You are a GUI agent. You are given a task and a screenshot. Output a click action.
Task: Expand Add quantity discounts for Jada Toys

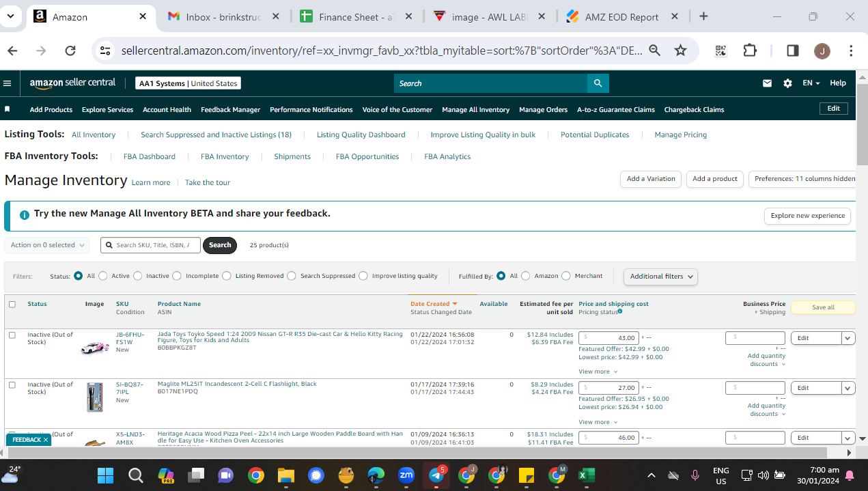click(x=766, y=360)
